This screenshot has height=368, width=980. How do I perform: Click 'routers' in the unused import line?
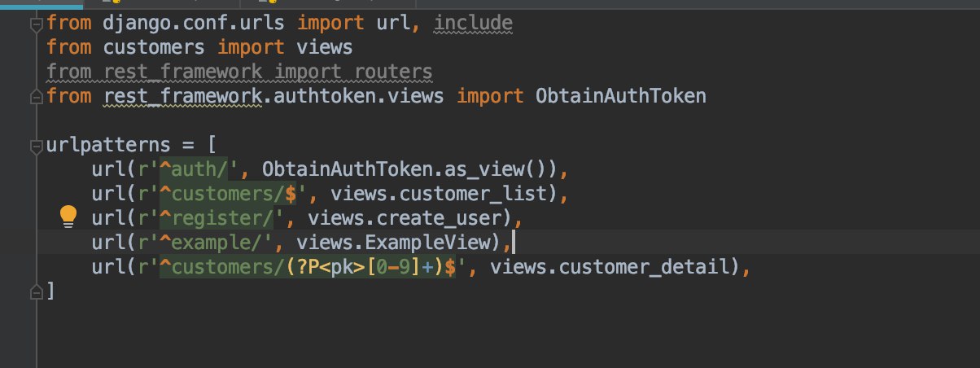393,72
